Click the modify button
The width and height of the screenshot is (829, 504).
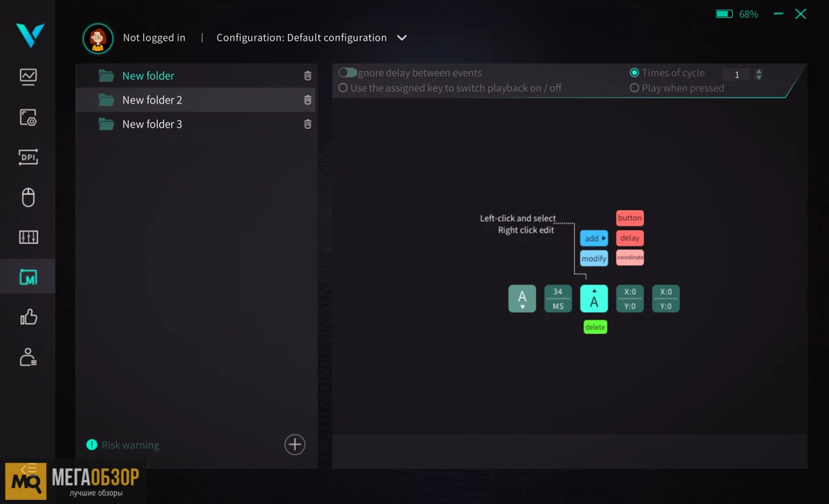coord(594,258)
